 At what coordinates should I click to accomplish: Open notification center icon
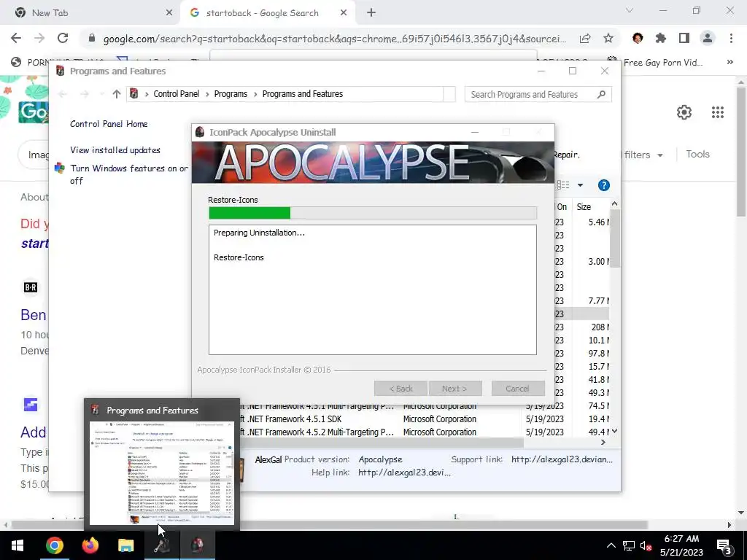coord(724,546)
